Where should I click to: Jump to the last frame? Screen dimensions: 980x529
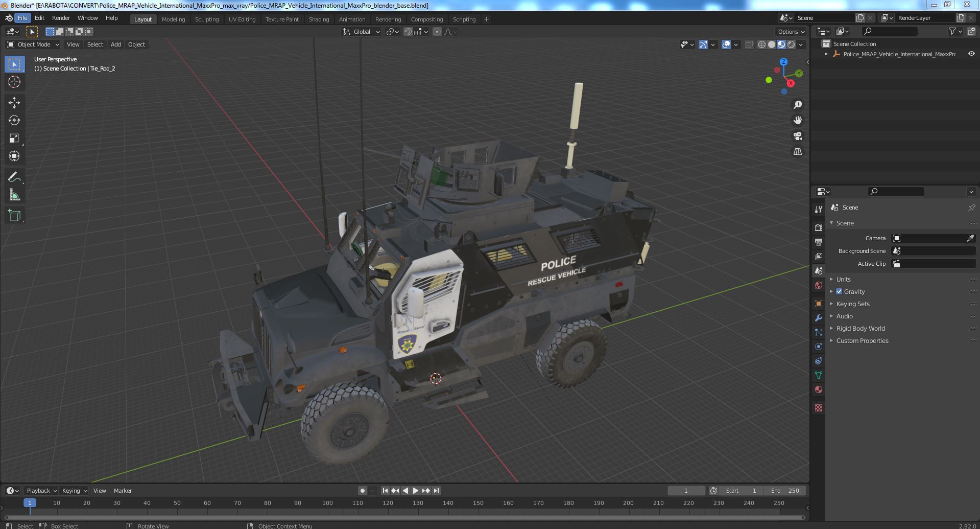click(436, 491)
